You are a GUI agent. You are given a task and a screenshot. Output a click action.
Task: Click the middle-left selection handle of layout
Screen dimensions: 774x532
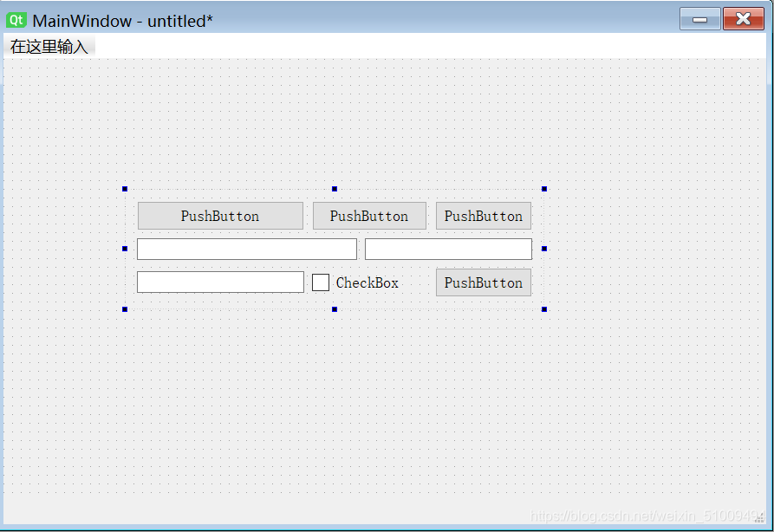[x=125, y=249]
